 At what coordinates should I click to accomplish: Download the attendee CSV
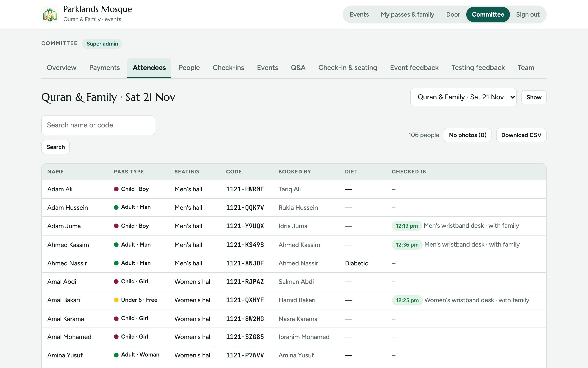521,135
